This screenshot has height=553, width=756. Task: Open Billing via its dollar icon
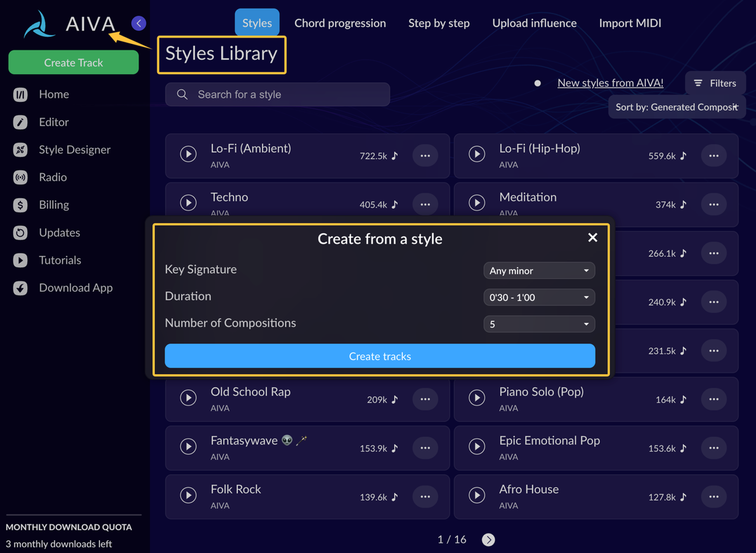pos(20,205)
